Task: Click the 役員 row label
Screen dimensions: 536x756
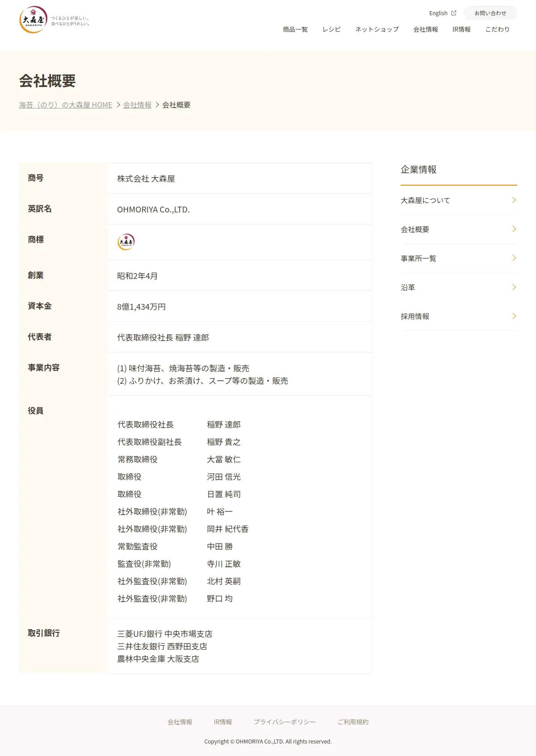Action: pyautogui.click(x=36, y=411)
